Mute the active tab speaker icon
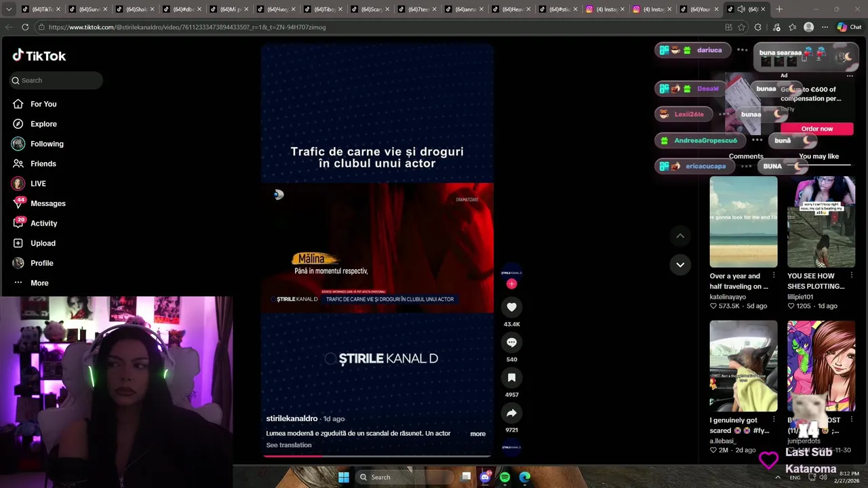Image resolution: width=868 pixels, height=488 pixels. pos(741,9)
